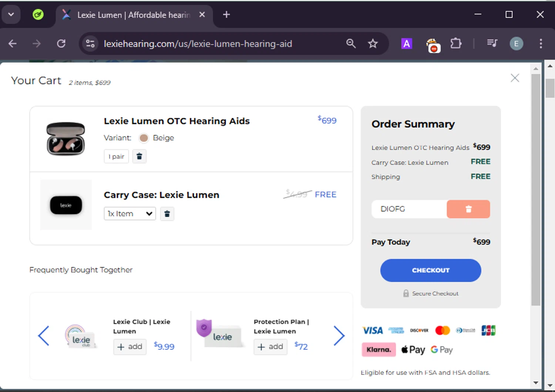Expand the tab search dropdown

(11, 15)
